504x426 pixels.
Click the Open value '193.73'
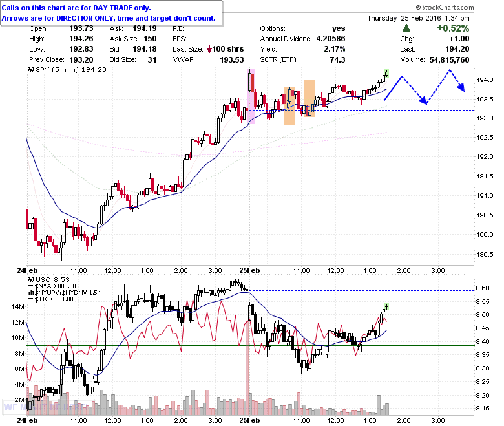[x=81, y=28]
